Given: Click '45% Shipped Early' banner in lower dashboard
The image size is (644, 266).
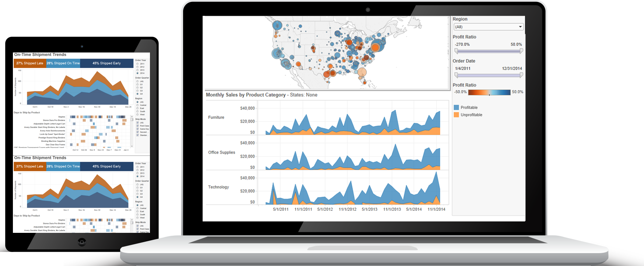Looking at the screenshot, I should (106, 167).
